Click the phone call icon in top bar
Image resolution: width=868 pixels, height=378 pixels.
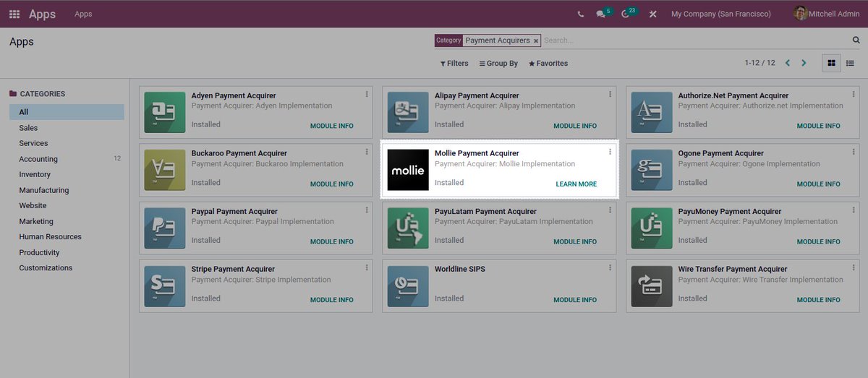click(x=581, y=14)
